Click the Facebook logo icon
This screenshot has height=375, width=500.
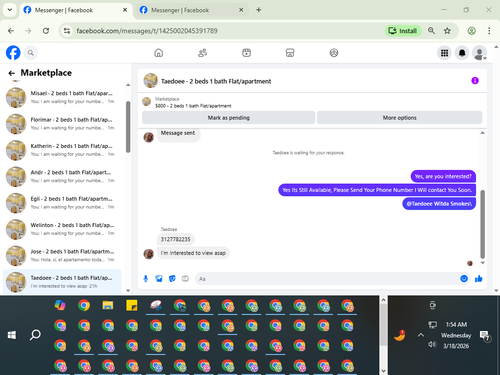point(13,53)
